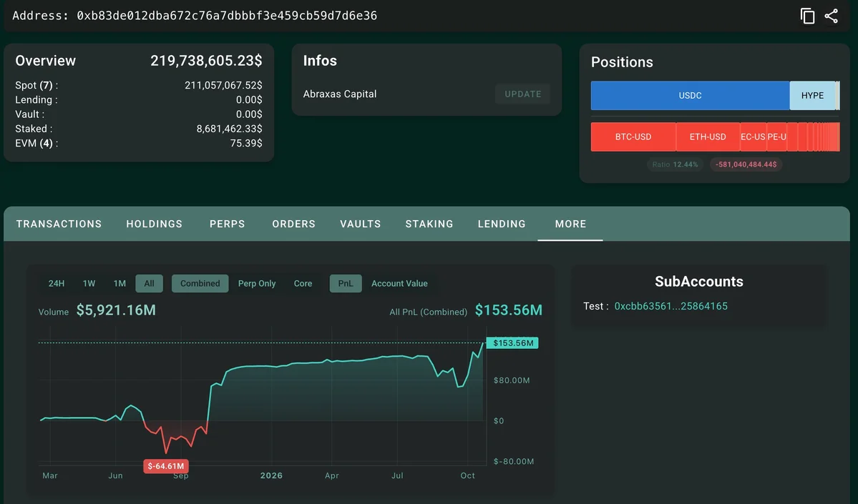Click the blue USDC position bar
Image resolution: width=858 pixels, height=504 pixels.
point(690,96)
